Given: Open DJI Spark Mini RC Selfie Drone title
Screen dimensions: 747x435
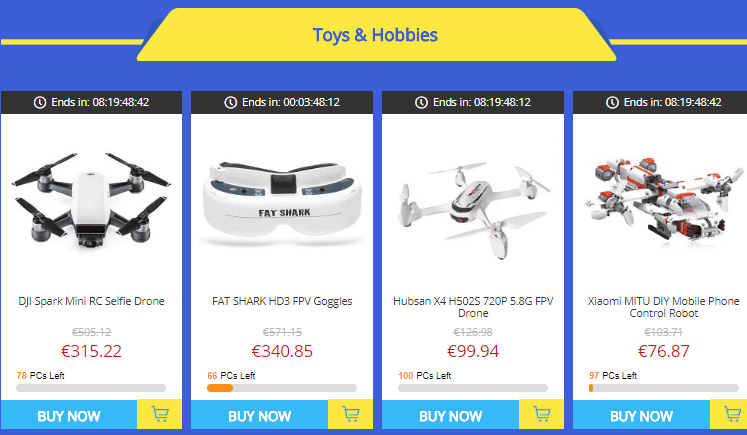Looking at the screenshot, I should pyautogui.click(x=91, y=301).
